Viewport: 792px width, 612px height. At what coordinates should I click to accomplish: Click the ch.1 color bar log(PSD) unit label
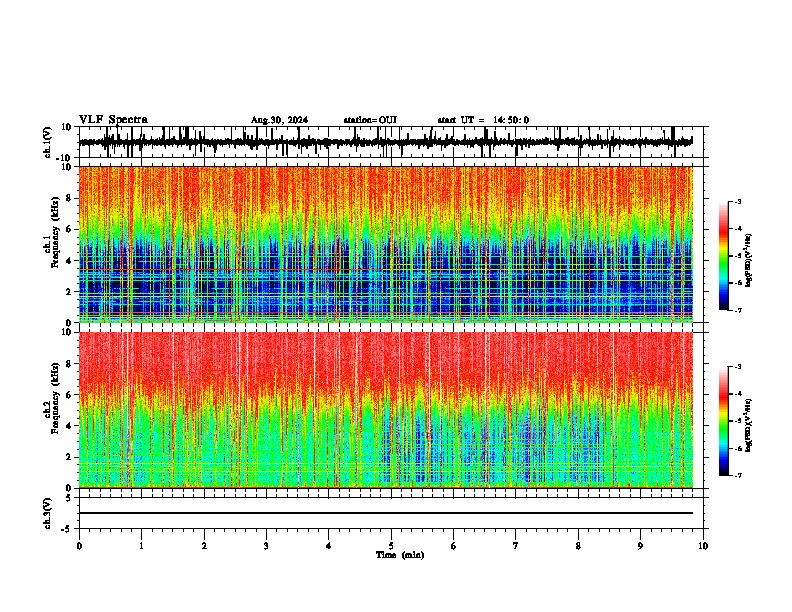[749, 261]
